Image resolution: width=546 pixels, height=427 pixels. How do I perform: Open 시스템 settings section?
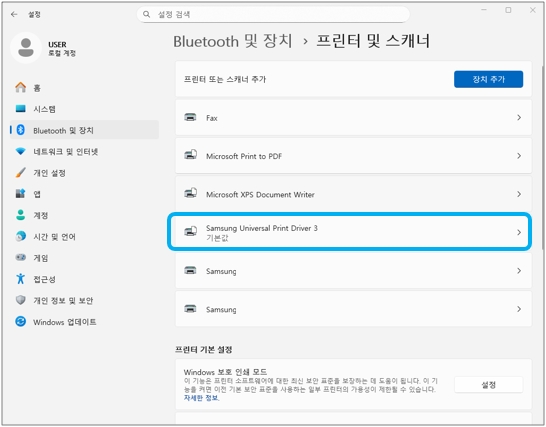point(84,109)
